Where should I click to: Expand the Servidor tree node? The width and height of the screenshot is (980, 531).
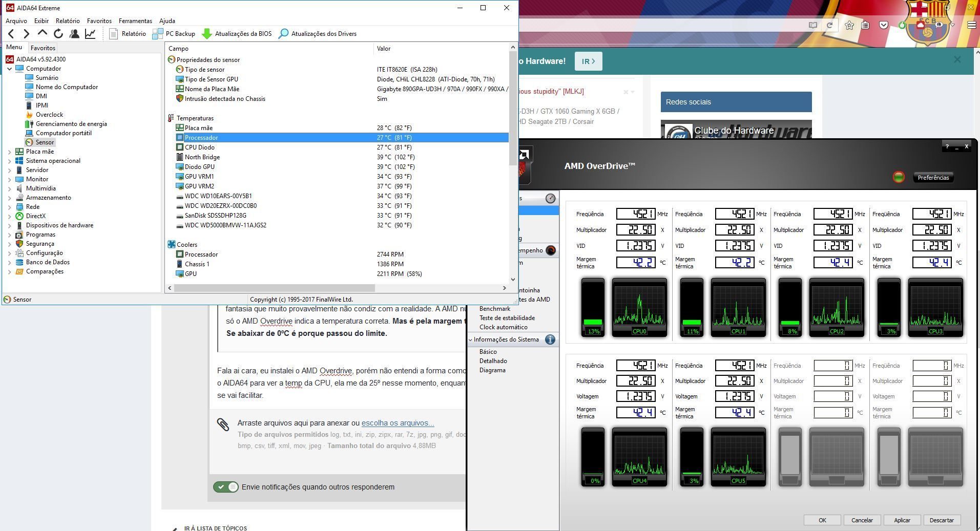pyautogui.click(x=9, y=170)
